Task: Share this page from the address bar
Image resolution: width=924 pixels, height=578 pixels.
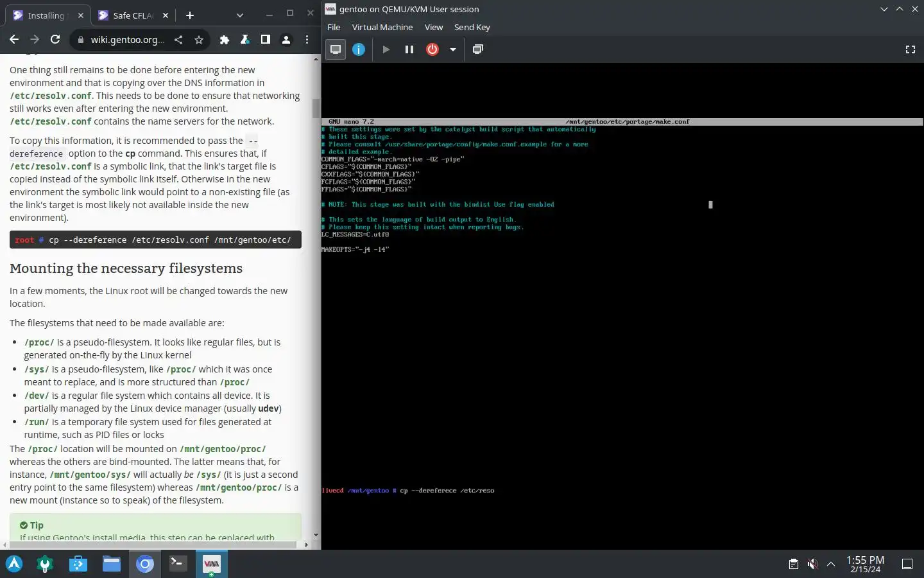Action: pyautogui.click(x=178, y=40)
